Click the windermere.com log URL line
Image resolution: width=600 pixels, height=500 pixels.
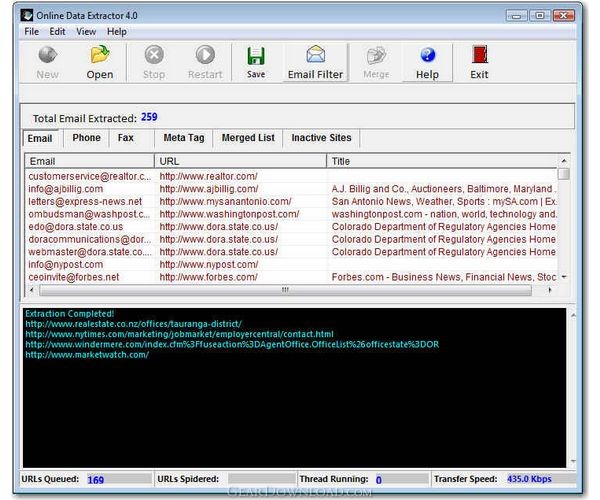click(x=232, y=345)
